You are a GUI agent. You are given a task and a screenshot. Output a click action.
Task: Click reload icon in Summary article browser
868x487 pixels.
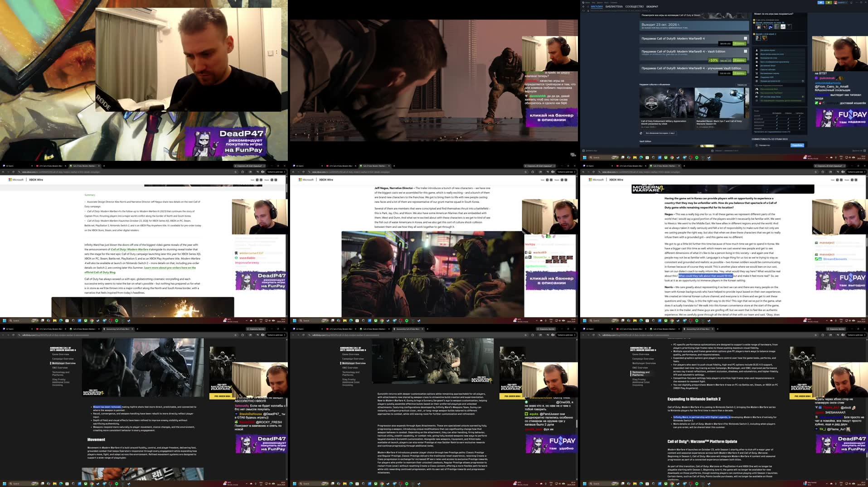[x=13, y=172]
